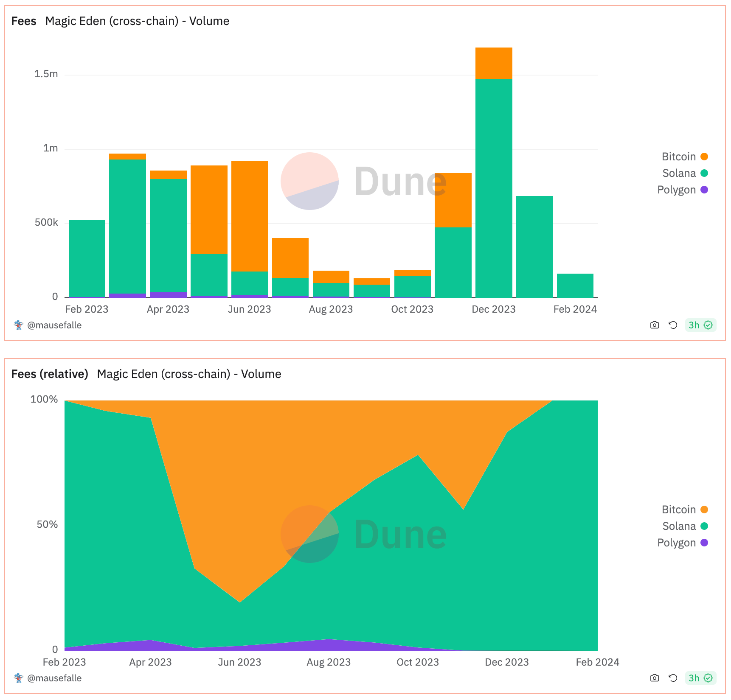Toggle Bitcoin in Fees (relative) legend
This screenshot has height=700, width=731.
[x=685, y=510]
